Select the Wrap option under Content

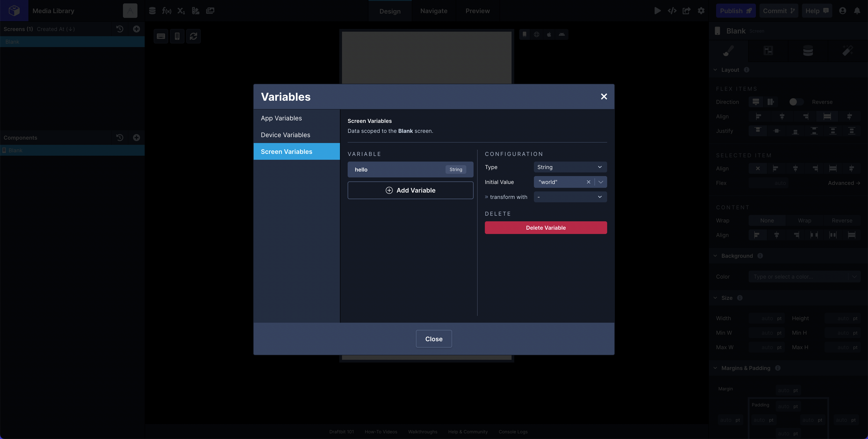point(804,221)
